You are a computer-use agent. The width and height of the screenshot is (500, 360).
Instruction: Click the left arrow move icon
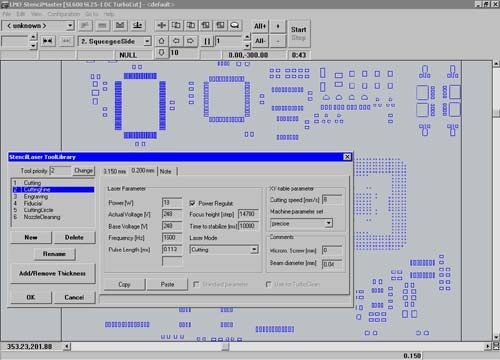point(176,41)
